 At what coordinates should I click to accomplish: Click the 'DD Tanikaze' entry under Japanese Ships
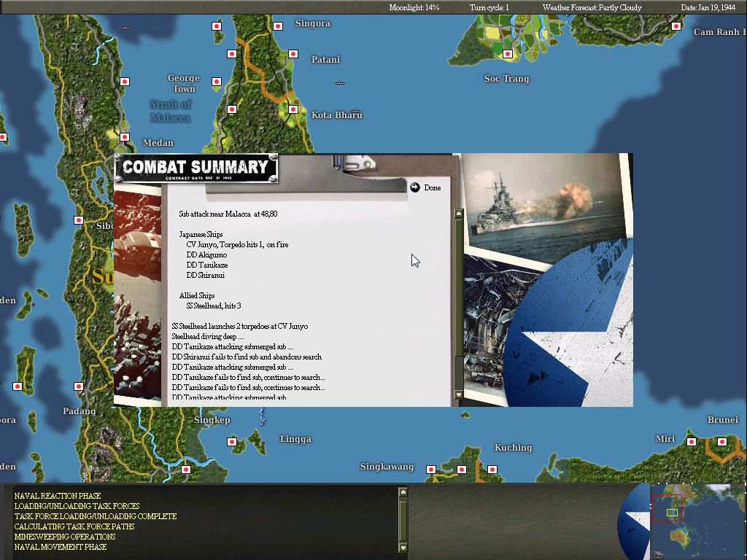[207, 265]
